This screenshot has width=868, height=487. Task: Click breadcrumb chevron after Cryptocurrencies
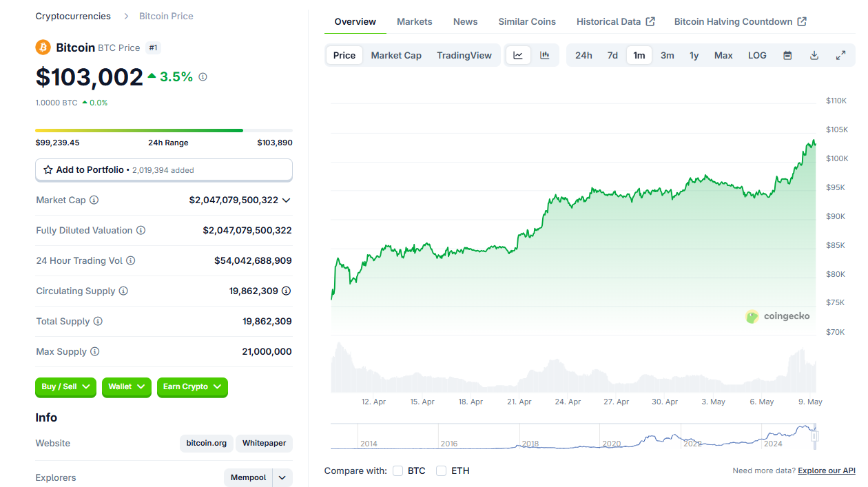tap(126, 16)
